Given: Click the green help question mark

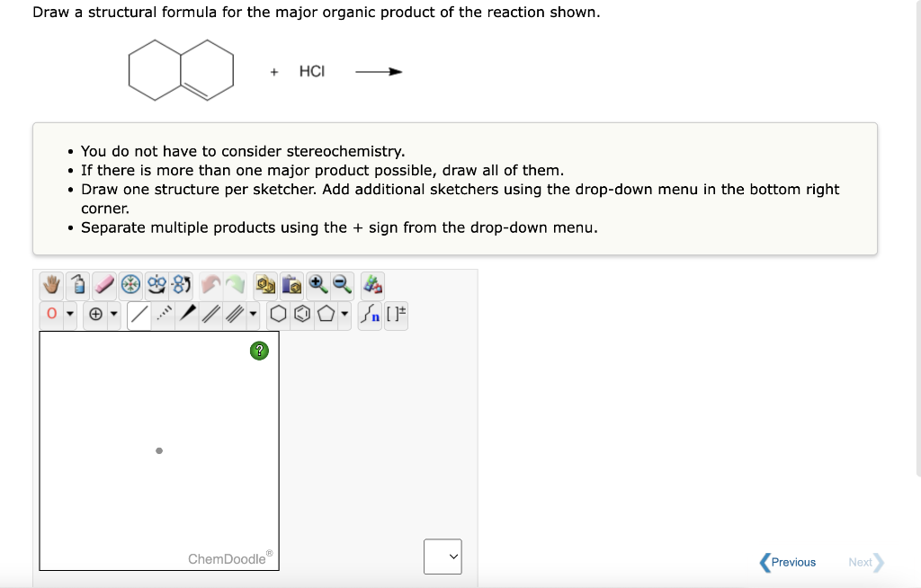Looking at the screenshot, I should tap(259, 351).
